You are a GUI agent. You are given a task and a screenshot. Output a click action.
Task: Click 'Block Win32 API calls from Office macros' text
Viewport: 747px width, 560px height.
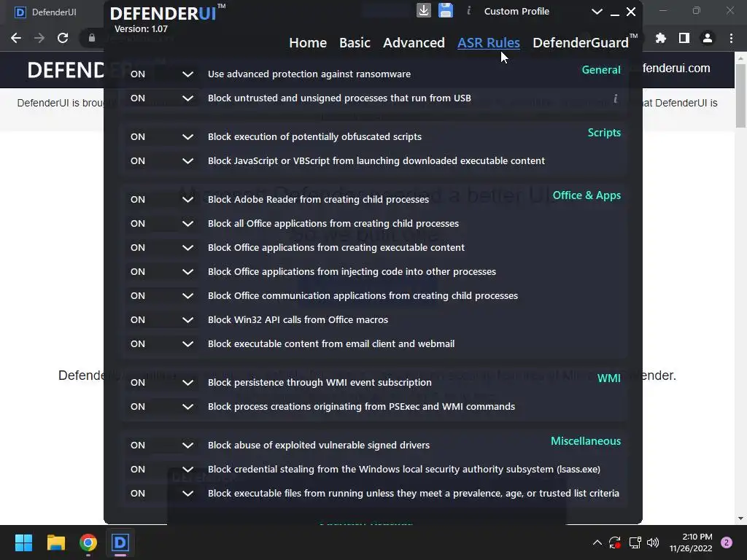[298, 320]
